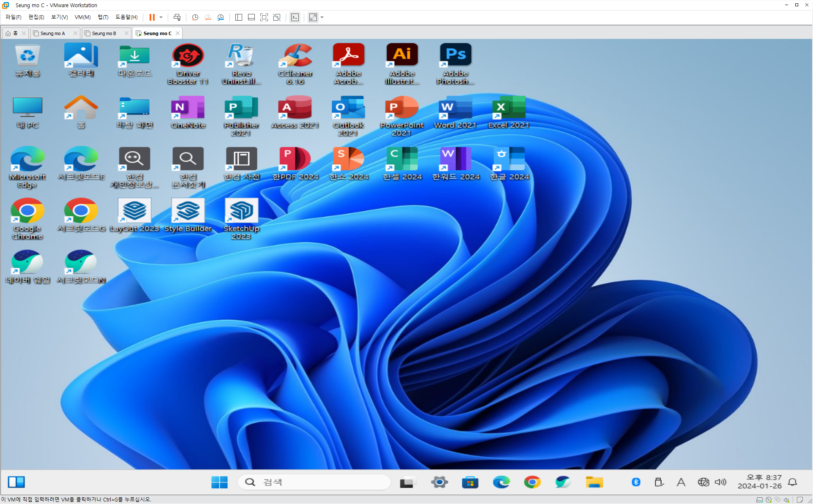The width and height of the screenshot is (813, 504).
Task: Toggle the thumbnail bar view icon
Action: [251, 17]
